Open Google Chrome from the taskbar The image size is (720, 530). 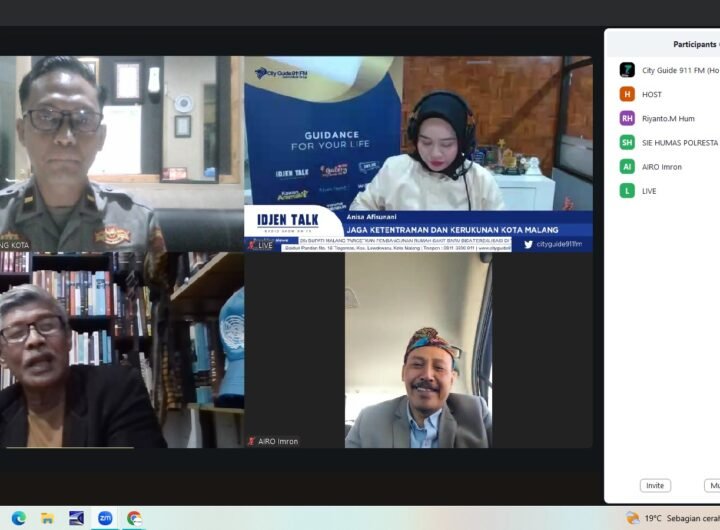click(134, 518)
